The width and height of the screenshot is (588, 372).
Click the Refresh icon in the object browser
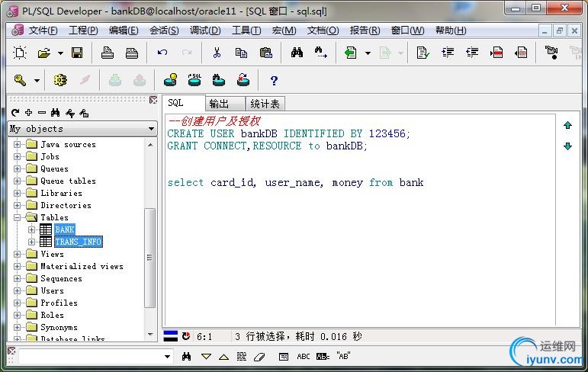(x=15, y=113)
